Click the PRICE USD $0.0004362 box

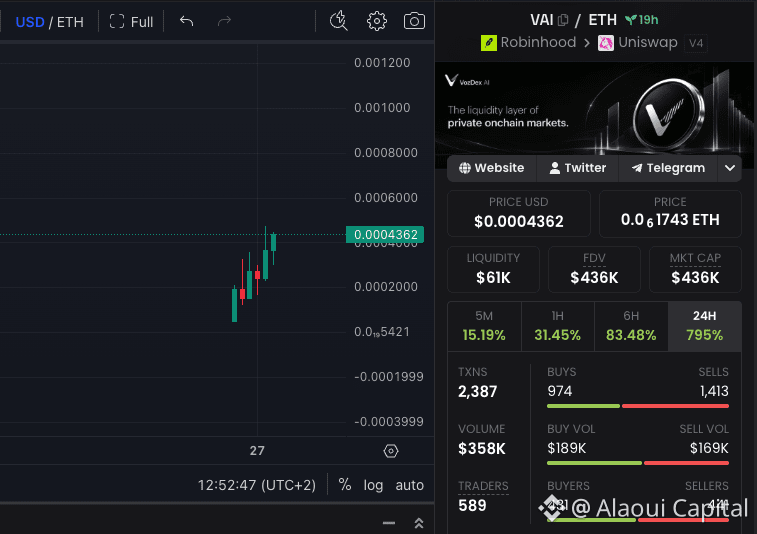pos(519,213)
